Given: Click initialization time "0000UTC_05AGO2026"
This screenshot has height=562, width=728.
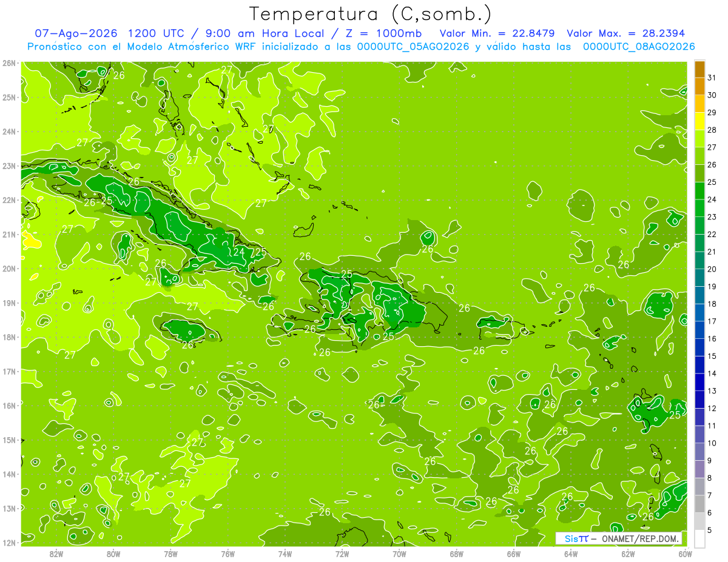Looking at the screenshot, I should click(414, 47).
